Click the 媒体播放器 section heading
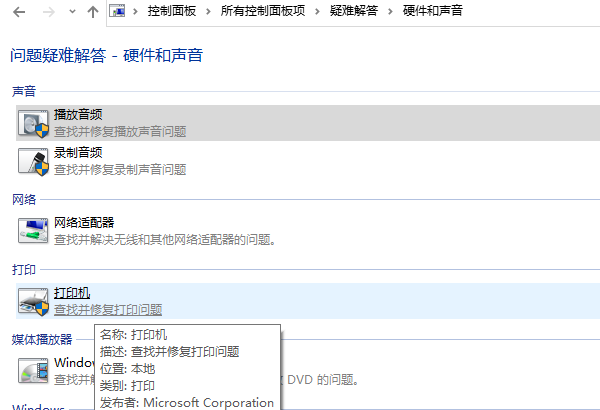Screen dimensions: 600x410 (42, 340)
